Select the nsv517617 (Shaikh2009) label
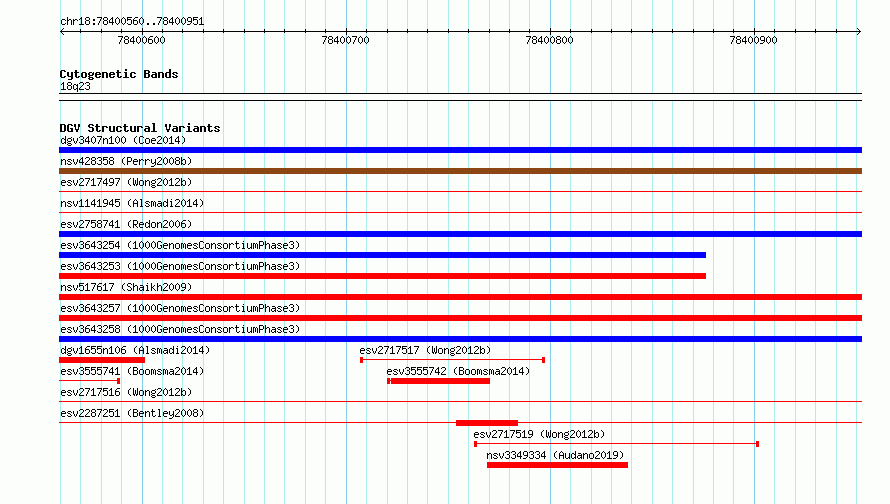 click(x=126, y=287)
